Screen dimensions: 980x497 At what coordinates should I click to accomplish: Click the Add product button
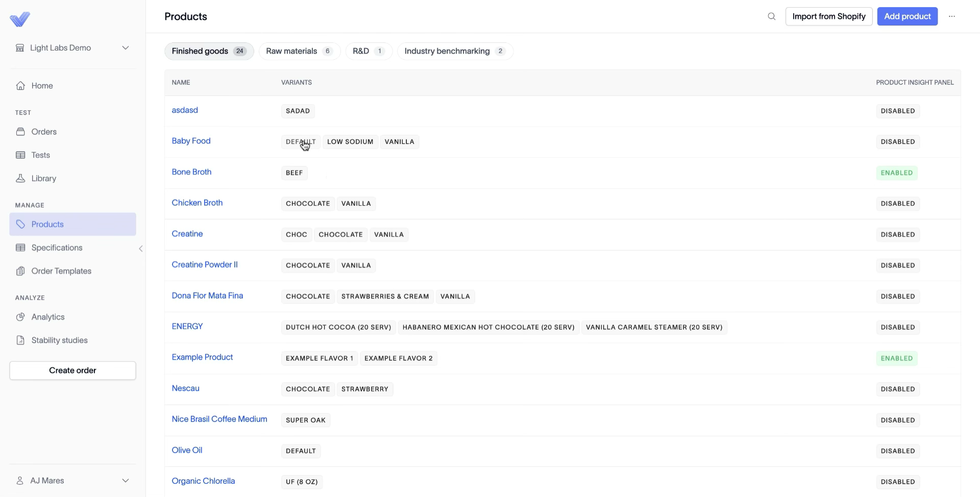(907, 16)
